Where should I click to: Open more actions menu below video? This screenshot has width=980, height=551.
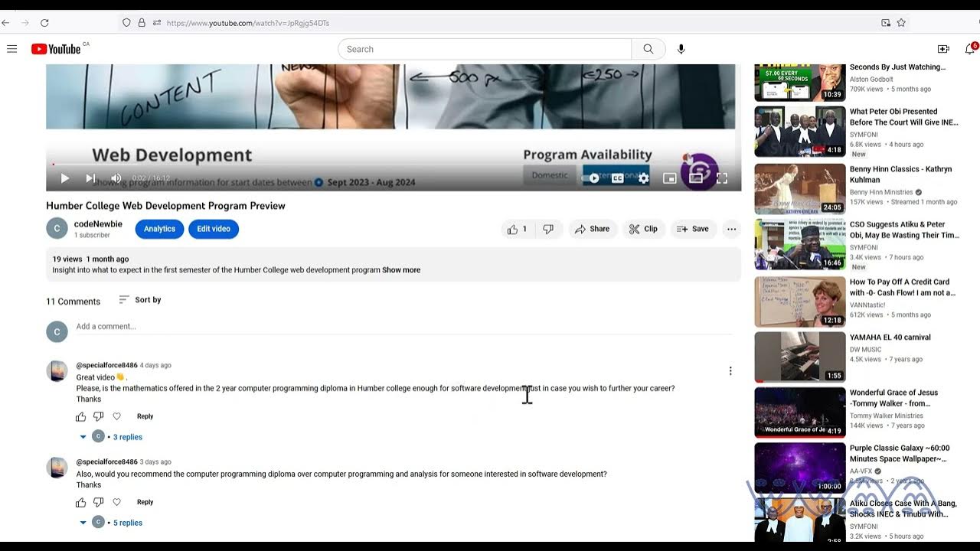coord(731,229)
